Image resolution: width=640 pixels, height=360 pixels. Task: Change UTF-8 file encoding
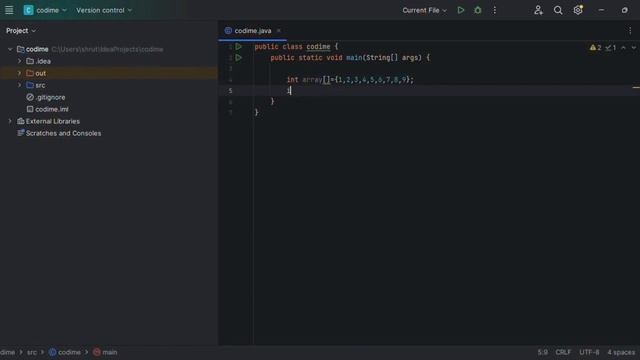[x=589, y=352]
